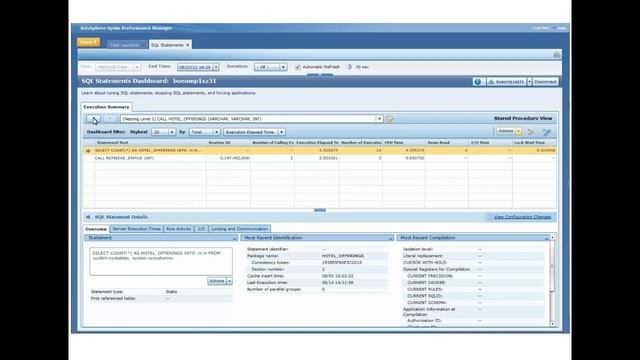The image size is (640, 360).
Task: Click the Log Out link in the header
Action: click(x=540, y=28)
